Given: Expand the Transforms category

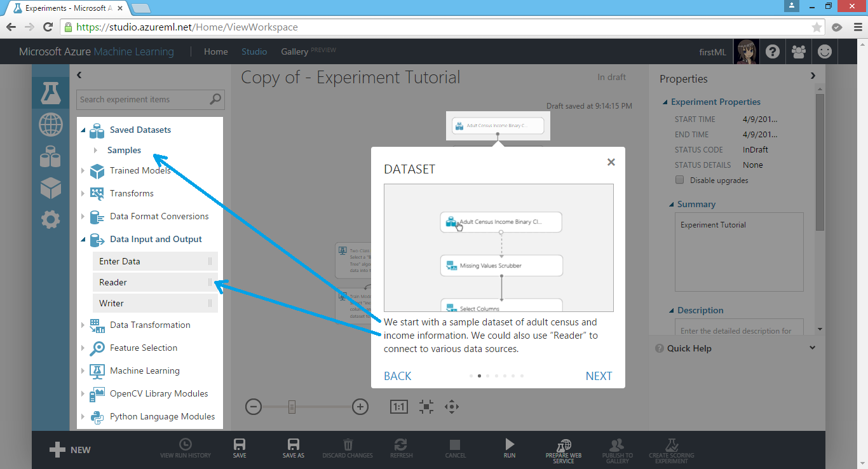Looking at the screenshot, I should pyautogui.click(x=83, y=194).
